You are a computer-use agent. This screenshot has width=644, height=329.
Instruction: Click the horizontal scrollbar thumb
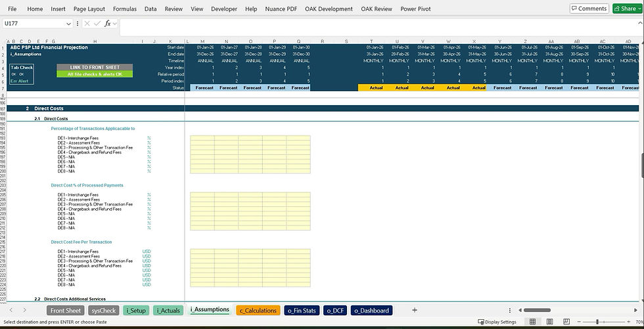pyautogui.click(x=537, y=310)
